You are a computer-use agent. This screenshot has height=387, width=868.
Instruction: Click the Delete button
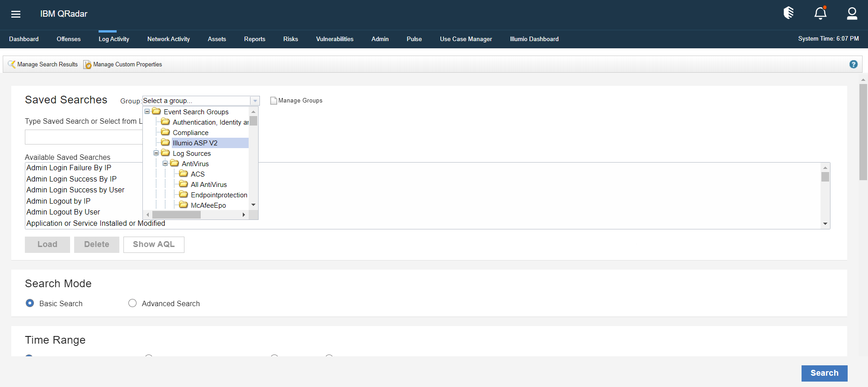click(x=97, y=244)
